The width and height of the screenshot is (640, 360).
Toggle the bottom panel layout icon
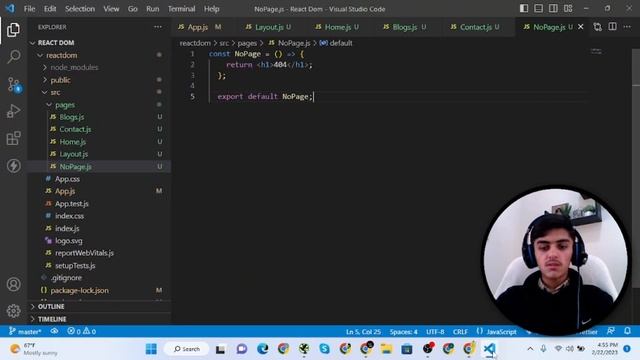click(x=539, y=9)
